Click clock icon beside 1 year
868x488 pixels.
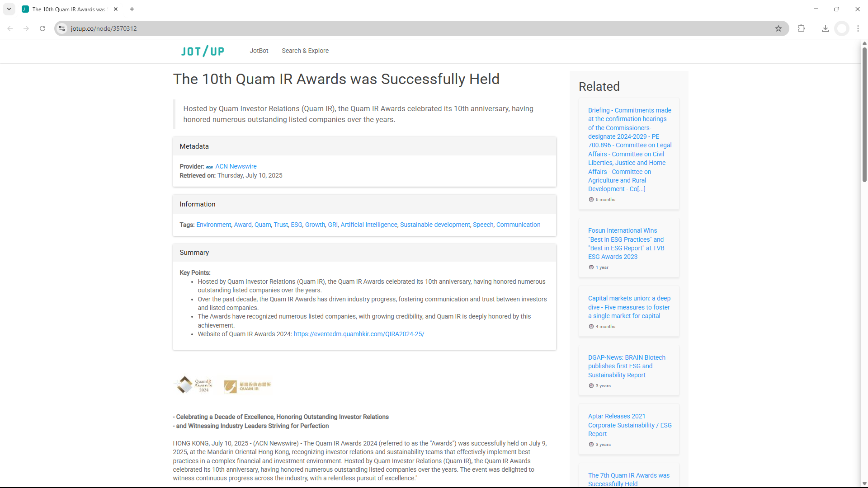tap(591, 267)
